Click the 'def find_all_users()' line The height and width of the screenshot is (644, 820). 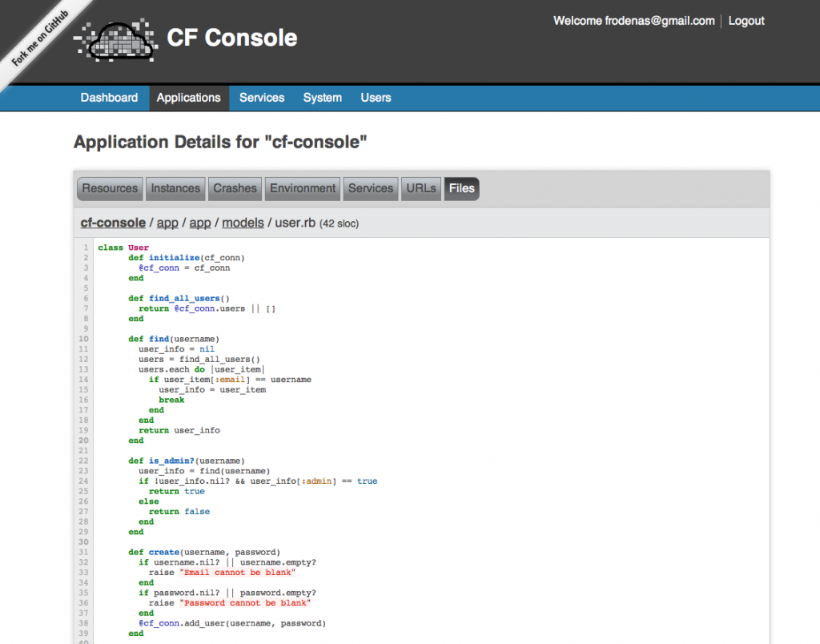point(179,298)
